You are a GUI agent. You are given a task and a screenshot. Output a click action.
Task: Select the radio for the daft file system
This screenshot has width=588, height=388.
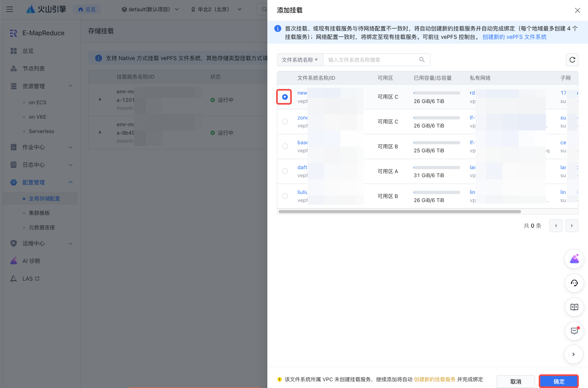tap(285, 171)
